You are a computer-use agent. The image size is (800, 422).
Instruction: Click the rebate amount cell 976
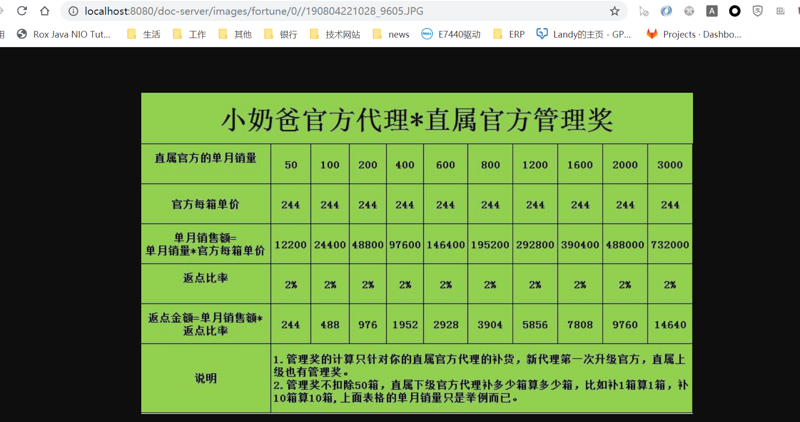(x=367, y=325)
